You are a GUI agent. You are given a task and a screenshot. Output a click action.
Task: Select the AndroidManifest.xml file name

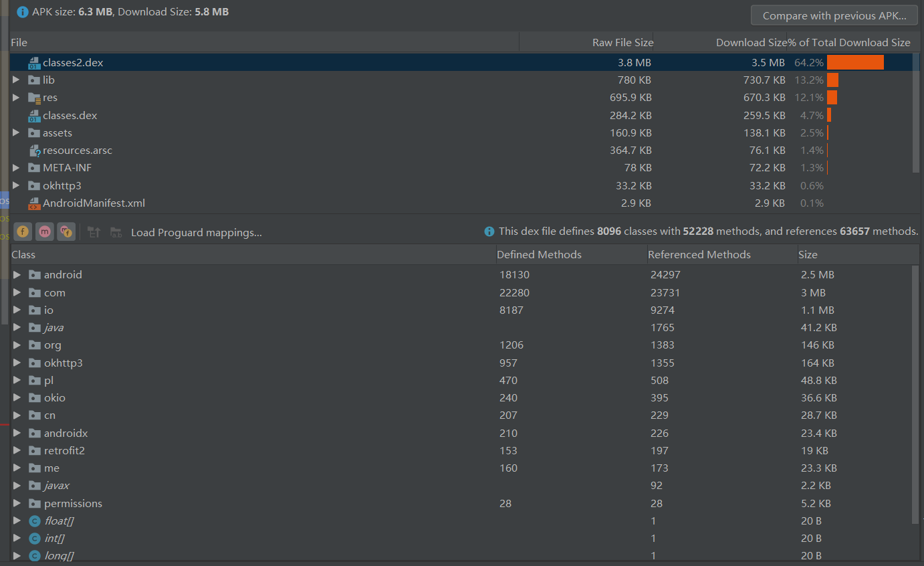click(x=94, y=203)
